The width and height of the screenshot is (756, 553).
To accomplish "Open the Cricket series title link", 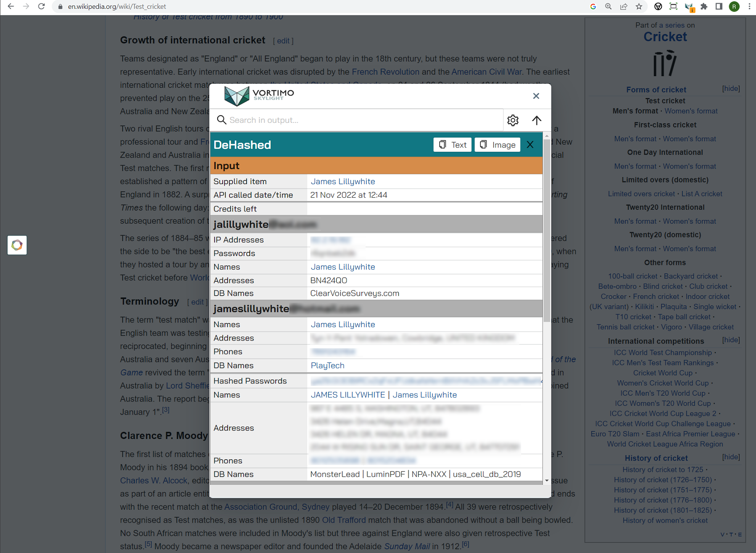I will 665,37.
